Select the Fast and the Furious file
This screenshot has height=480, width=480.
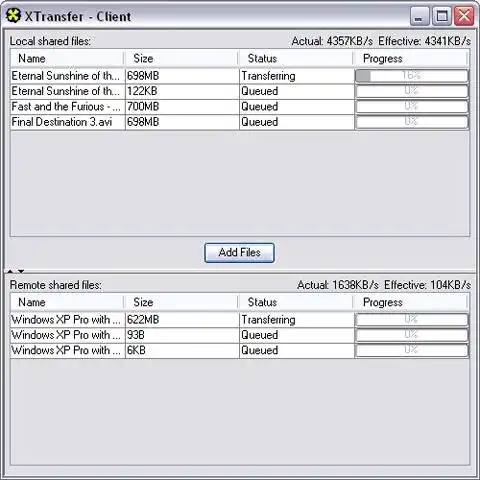[x=240, y=107]
